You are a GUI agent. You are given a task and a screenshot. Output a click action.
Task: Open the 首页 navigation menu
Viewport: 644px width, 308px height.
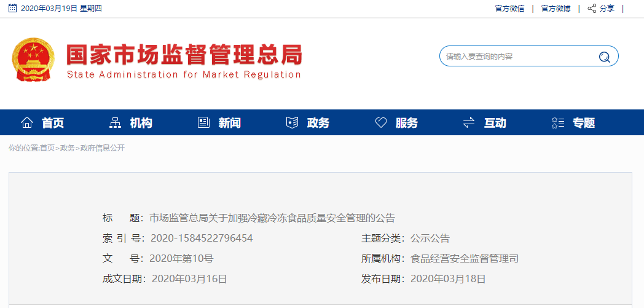53,123
